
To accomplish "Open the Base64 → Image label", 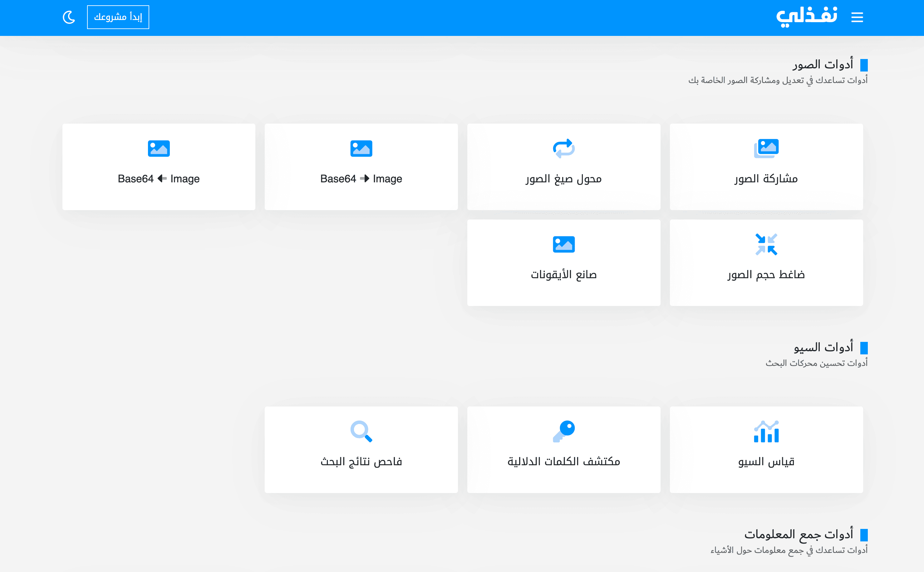I will coord(361,179).
